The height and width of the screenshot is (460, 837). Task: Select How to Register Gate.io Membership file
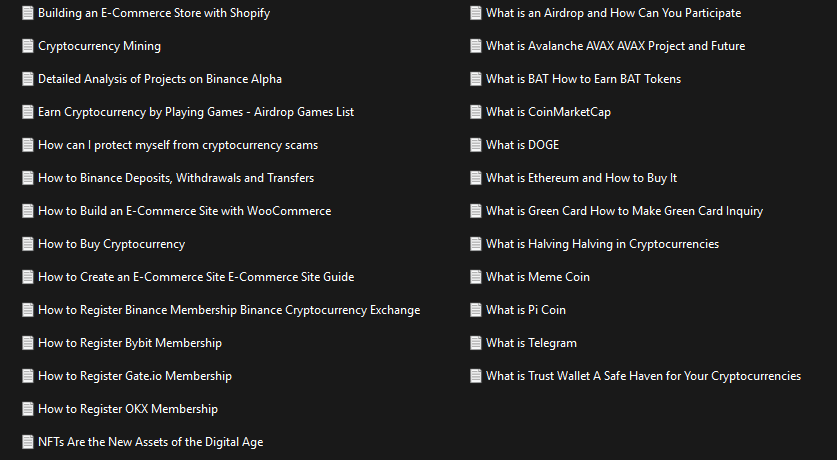[135, 376]
